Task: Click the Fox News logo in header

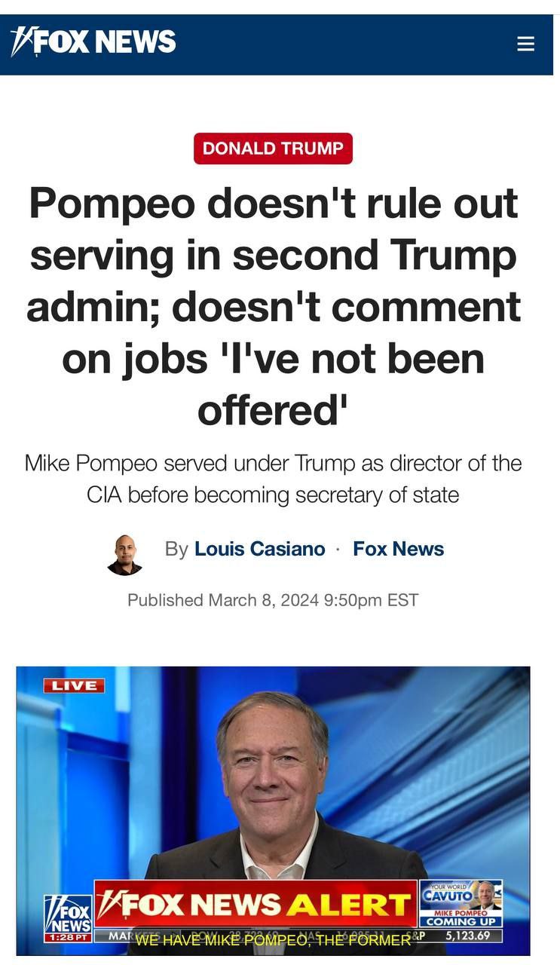Action: click(x=93, y=41)
